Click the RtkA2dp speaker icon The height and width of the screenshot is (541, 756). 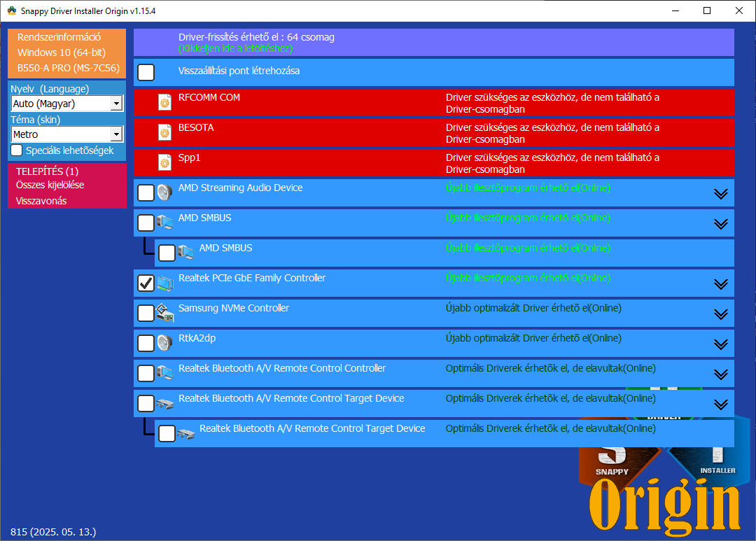(x=164, y=344)
